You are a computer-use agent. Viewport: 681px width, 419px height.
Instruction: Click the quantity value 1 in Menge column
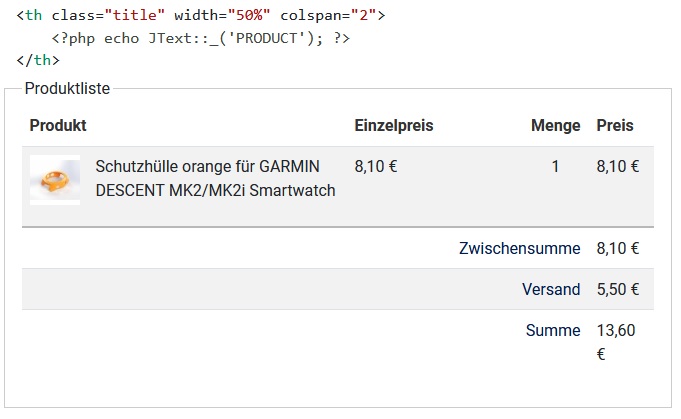(x=555, y=167)
